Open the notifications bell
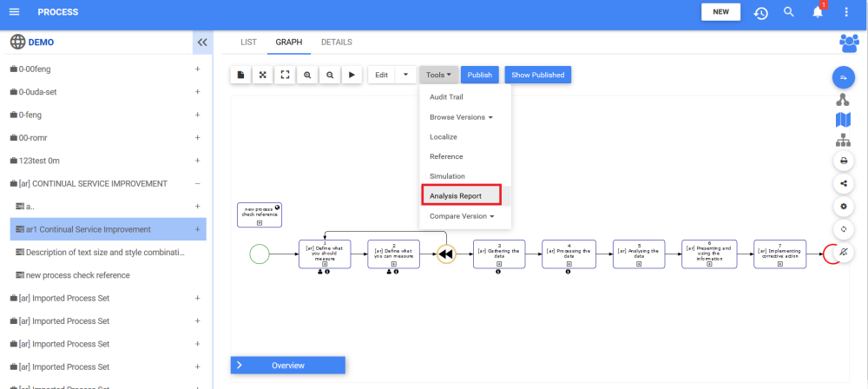 tap(818, 12)
